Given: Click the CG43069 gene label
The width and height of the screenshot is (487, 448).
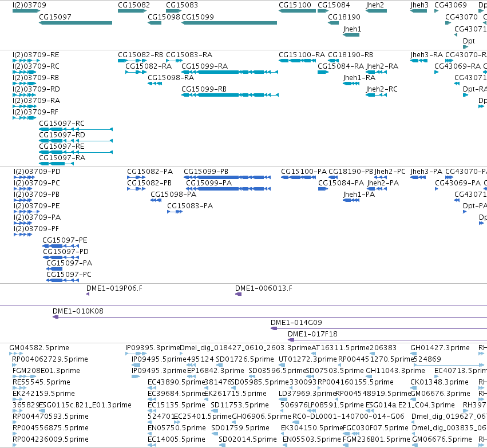Looking at the screenshot, I should coord(450,5).
